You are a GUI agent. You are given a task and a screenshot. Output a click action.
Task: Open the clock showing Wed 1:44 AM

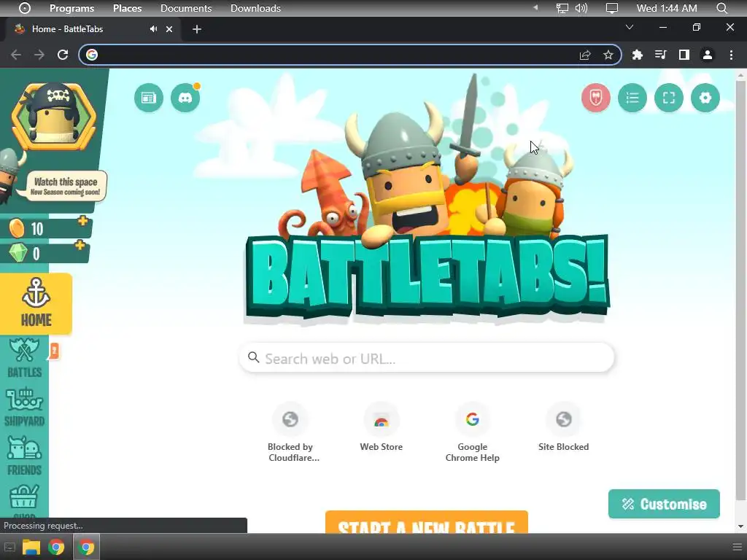coord(667,8)
